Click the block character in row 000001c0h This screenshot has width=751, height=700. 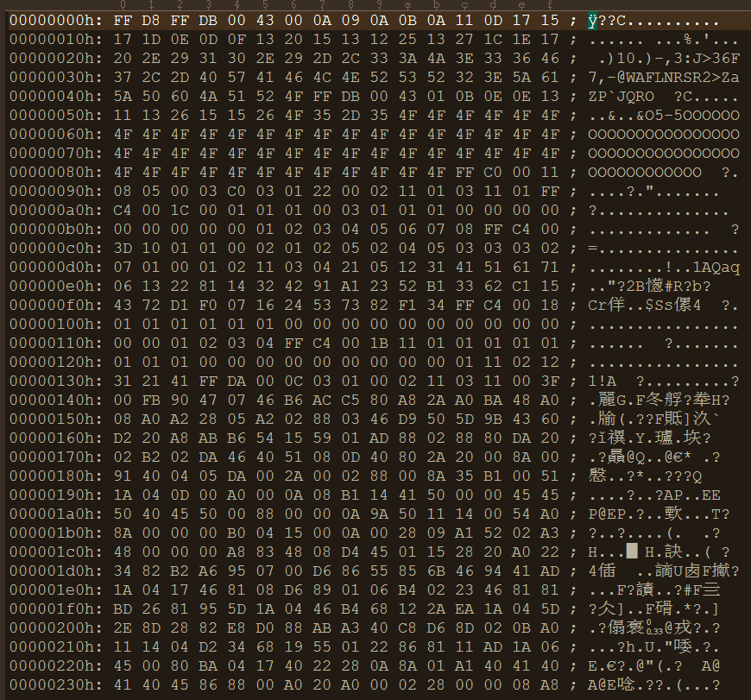click(631, 552)
